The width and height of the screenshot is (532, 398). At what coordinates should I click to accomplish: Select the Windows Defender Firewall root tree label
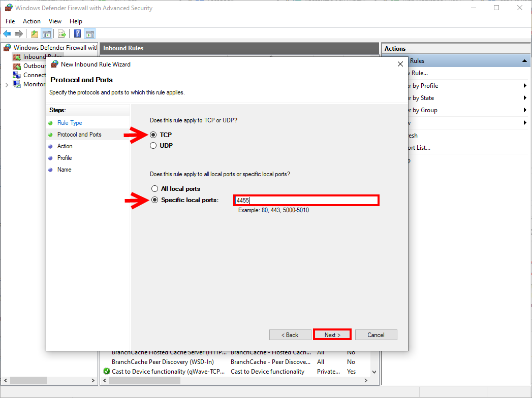tap(55, 47)
